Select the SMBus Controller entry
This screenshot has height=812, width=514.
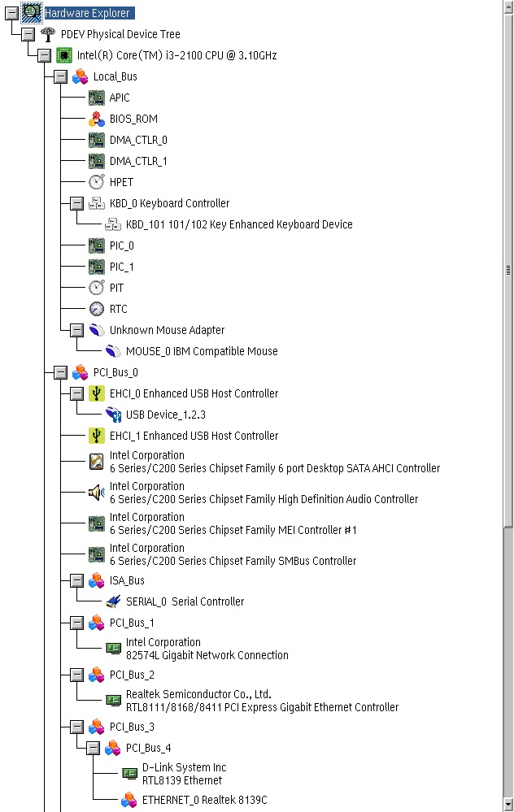click(222, 554)
